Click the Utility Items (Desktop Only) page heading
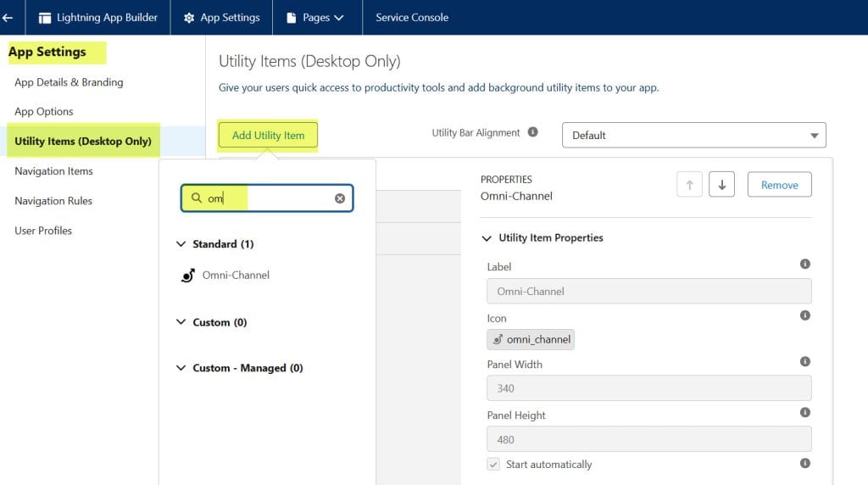The width and height of the screenshot is (868, 485). (x=309, y=61)
